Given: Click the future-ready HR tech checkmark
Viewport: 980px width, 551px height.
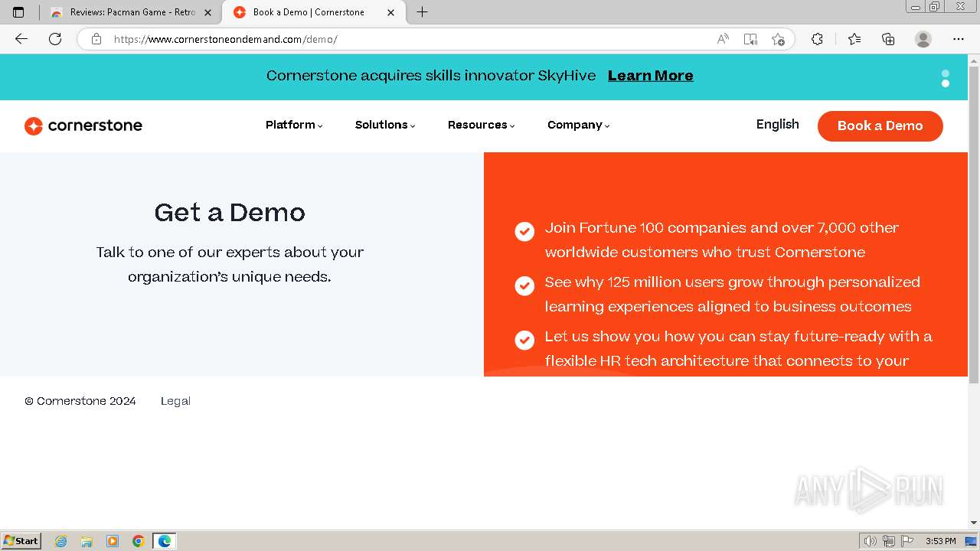Looking at the screenshot, I should [524, 340].
